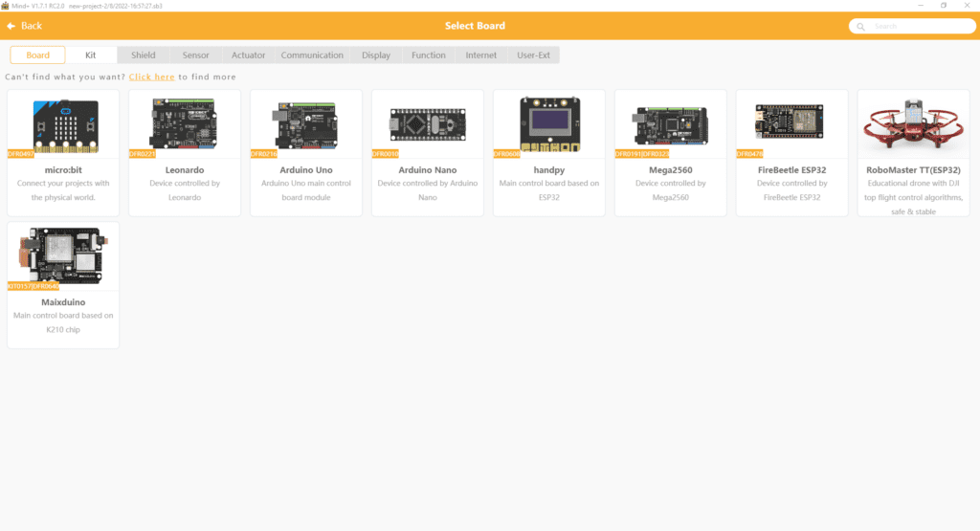Open the Actuator tab
980x531 pixels.
click(x=248, y=55)
